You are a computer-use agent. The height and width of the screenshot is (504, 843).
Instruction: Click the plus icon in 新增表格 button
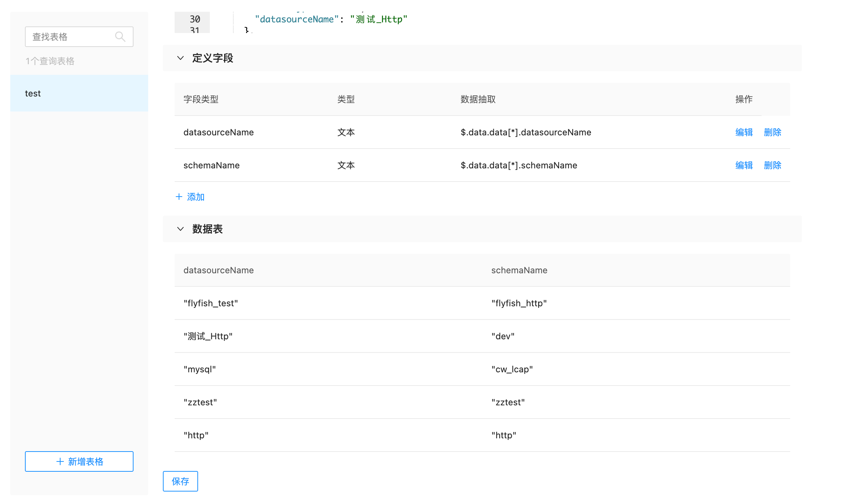60,461
